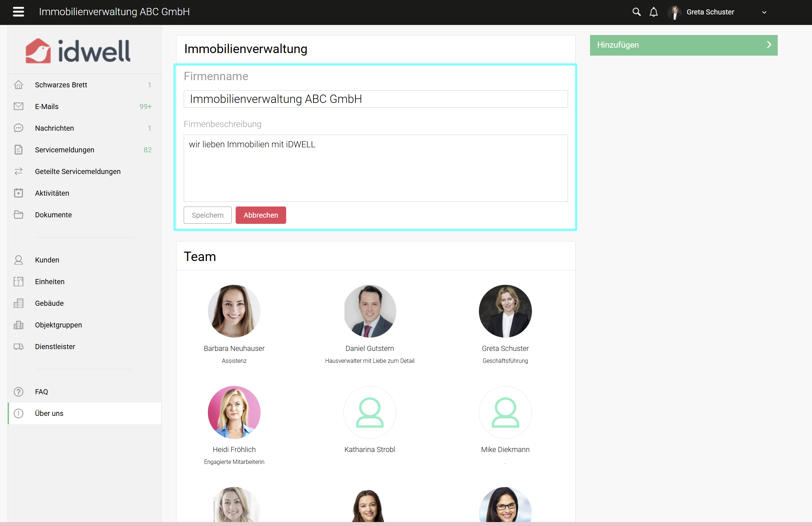Select the Über uns menu entry
812x526 pixels.
(x=49, y=413)
